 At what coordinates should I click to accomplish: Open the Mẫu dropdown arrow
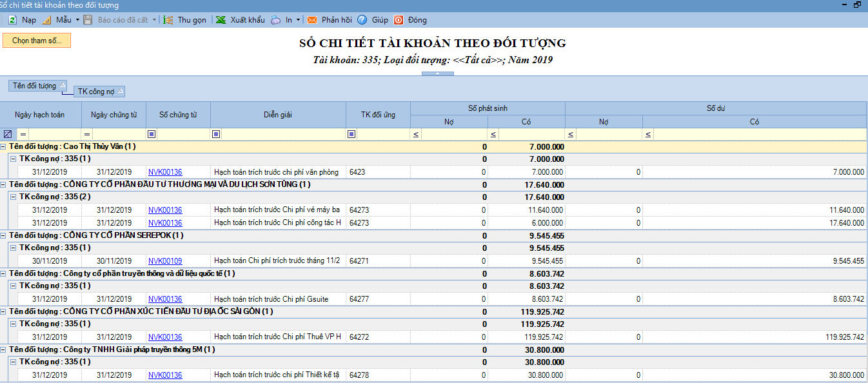click(x=77, y=20)
